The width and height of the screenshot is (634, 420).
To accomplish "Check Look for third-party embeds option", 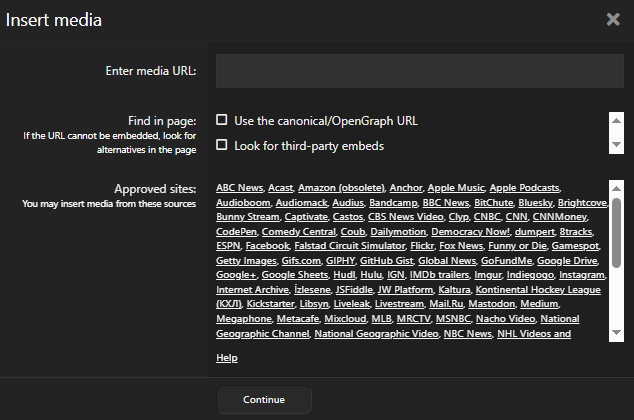I will click(x=222, y=145).
